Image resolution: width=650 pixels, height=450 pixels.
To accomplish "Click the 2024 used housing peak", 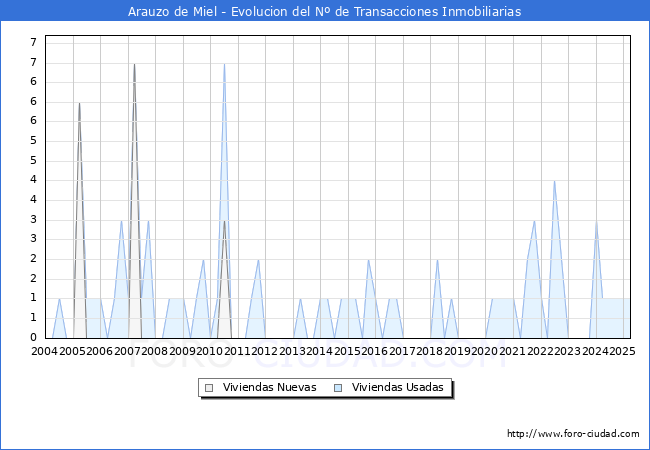I will (x=596, y=221).
